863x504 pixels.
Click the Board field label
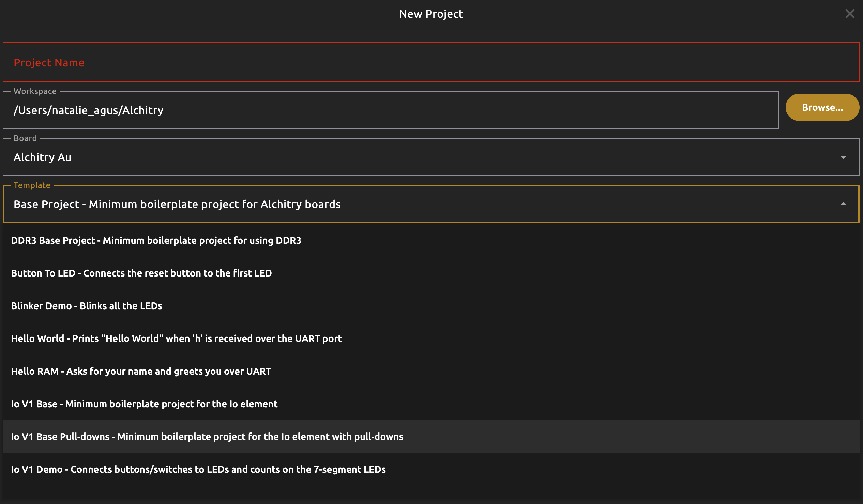coord(25,138)
